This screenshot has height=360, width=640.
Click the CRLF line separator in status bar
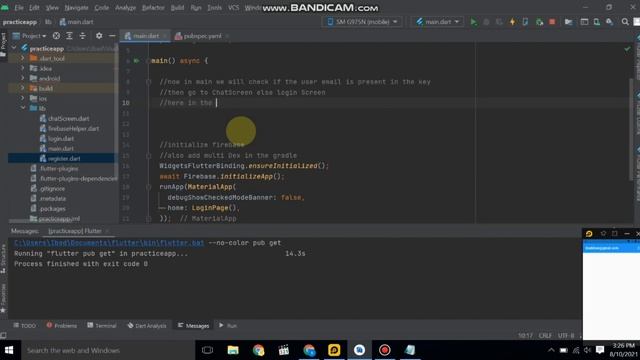pyautogui.click(x=545, y=336)
